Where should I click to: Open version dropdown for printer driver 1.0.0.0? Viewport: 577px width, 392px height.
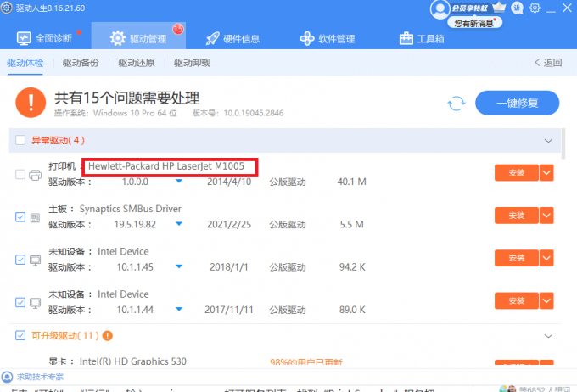[180, 182]
